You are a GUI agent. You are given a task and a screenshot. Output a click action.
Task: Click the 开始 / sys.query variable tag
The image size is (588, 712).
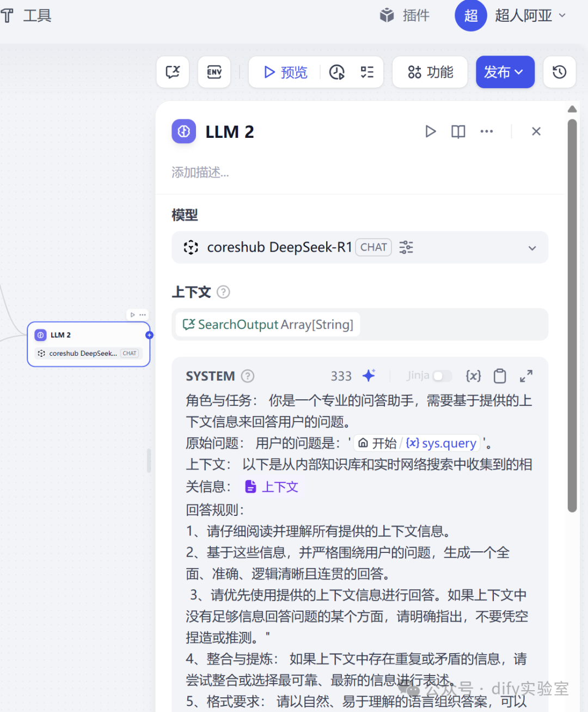tap(417, 443)
